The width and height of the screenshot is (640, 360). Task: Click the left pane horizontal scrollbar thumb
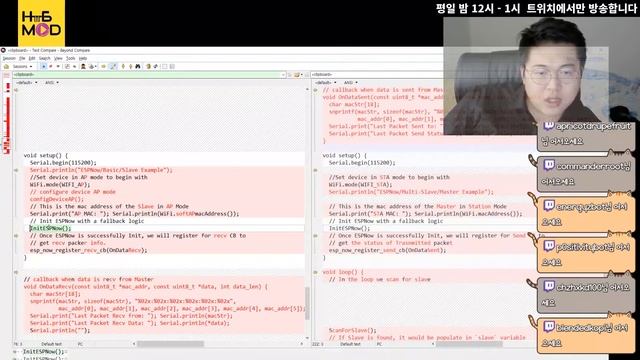pos(170,344)
